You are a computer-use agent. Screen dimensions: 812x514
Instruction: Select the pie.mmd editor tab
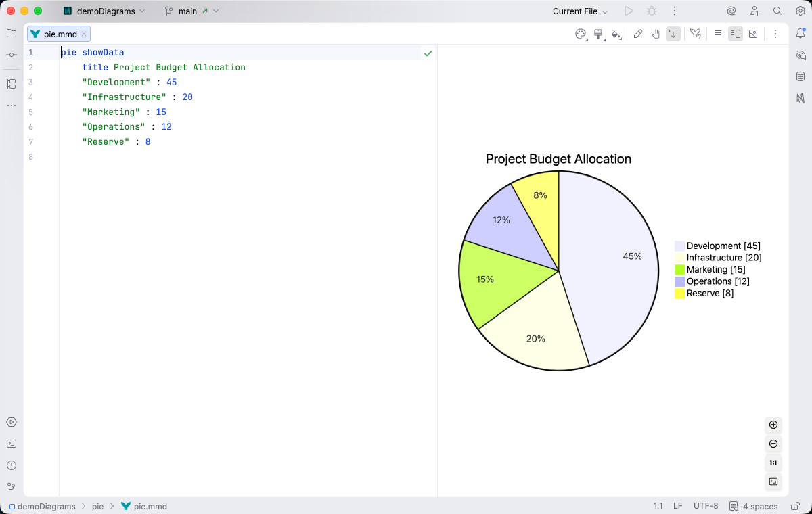[x=60, y=34]
